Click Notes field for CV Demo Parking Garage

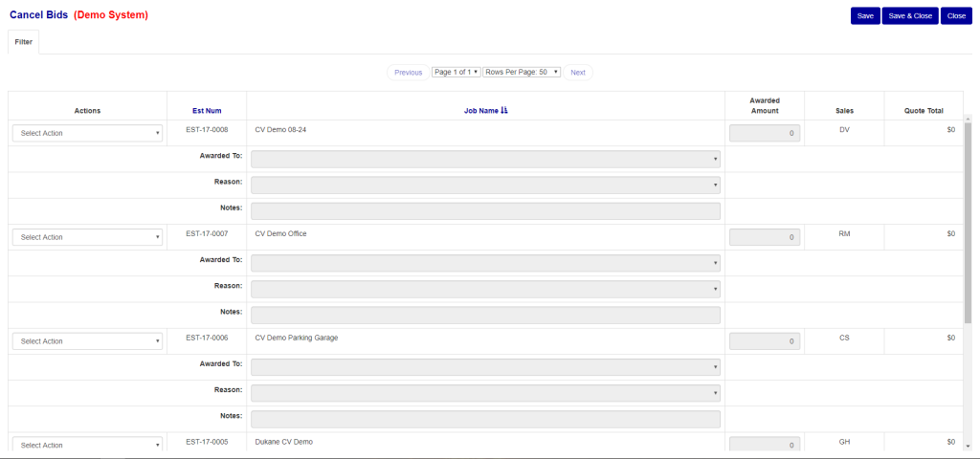coord(485,420)
